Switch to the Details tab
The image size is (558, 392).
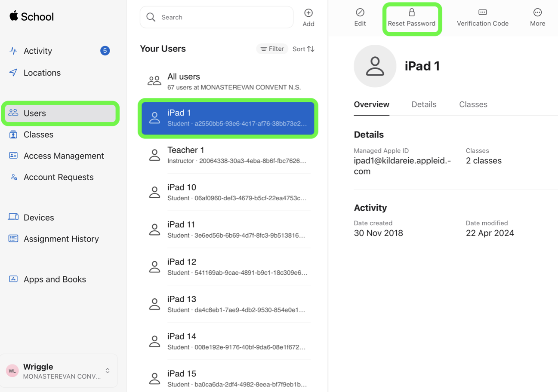424,104
